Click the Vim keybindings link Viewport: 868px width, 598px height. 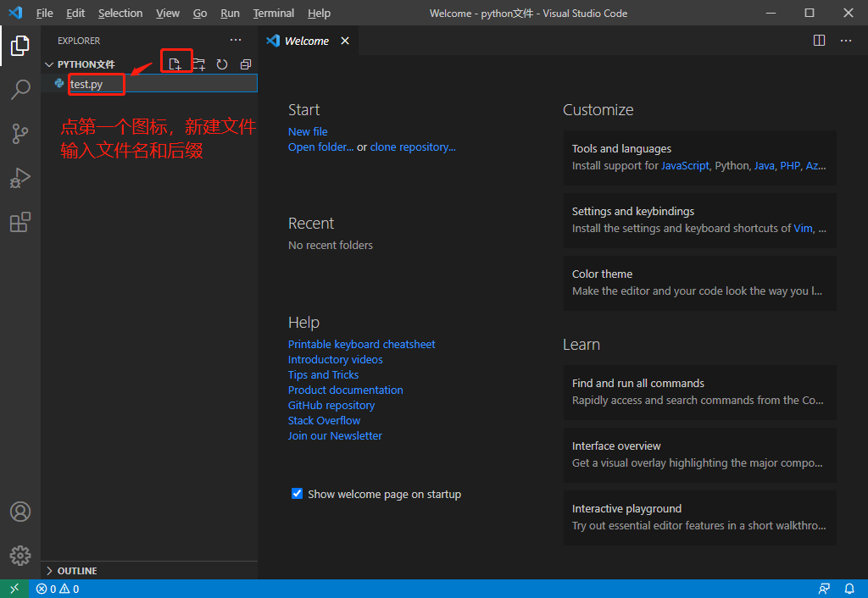click(x=803, y=228)
